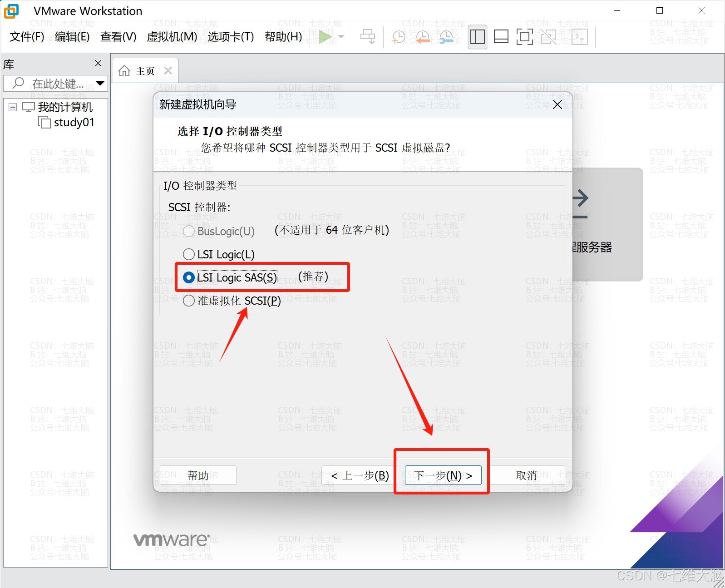
Task: Click the 主页 tab label
Action: (x=145, y=71)
